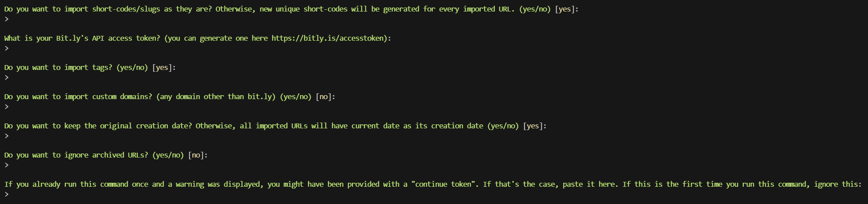Click the word "Bit.ly's" in the token question
Screen dimensions: 868x204
72,38
